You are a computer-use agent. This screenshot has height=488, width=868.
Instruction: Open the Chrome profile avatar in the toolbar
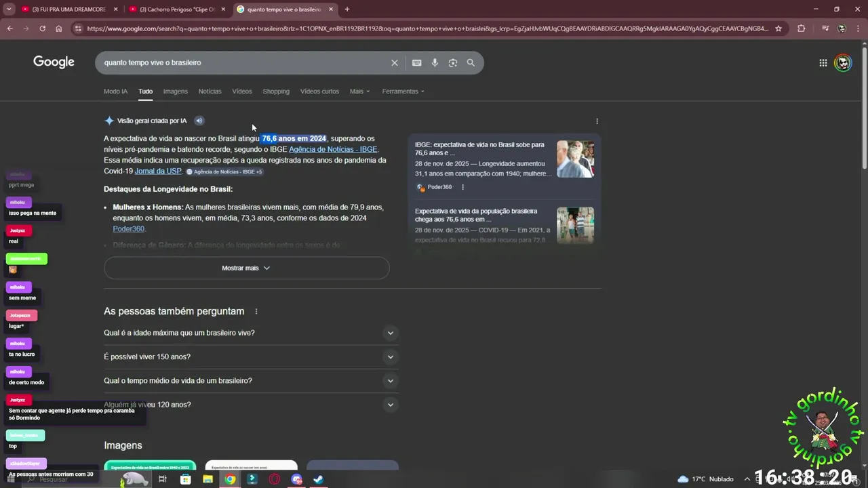[x=842, y=28]
